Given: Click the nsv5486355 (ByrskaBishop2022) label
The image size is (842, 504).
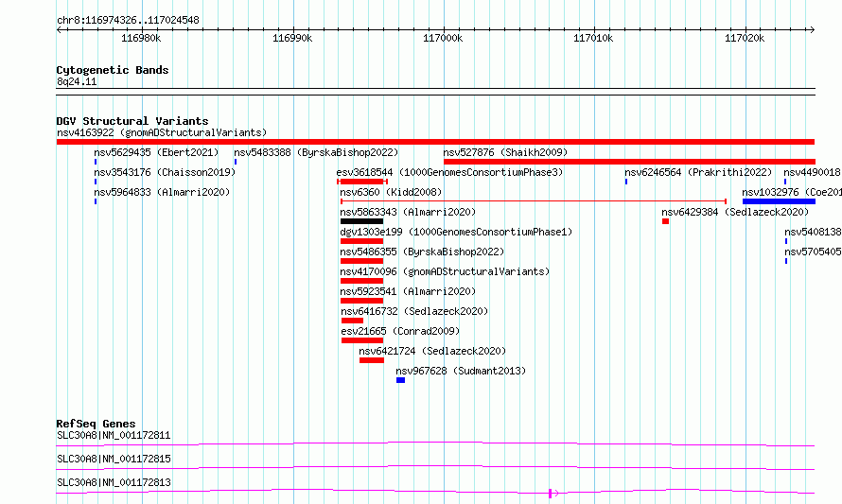Looking at the screenshot, I should [422, 252].
